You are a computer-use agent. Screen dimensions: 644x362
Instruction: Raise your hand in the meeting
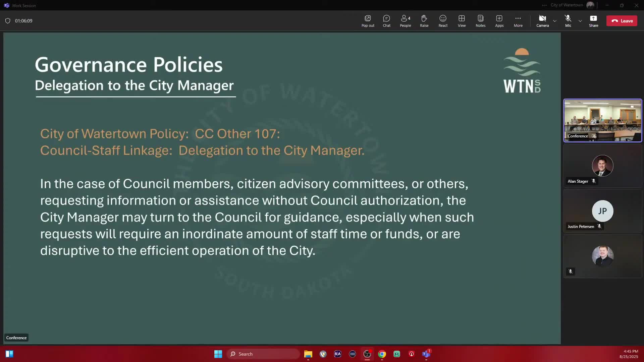click(424, 21)
